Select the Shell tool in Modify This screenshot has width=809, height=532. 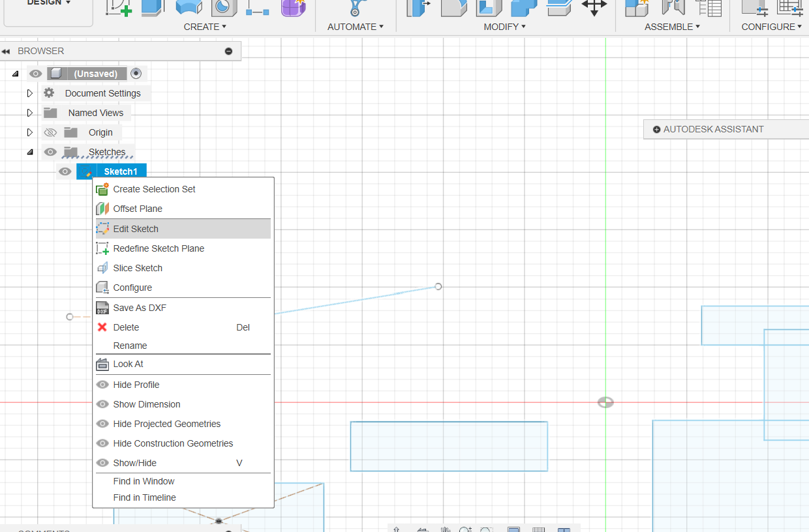(x=489, y=7)
